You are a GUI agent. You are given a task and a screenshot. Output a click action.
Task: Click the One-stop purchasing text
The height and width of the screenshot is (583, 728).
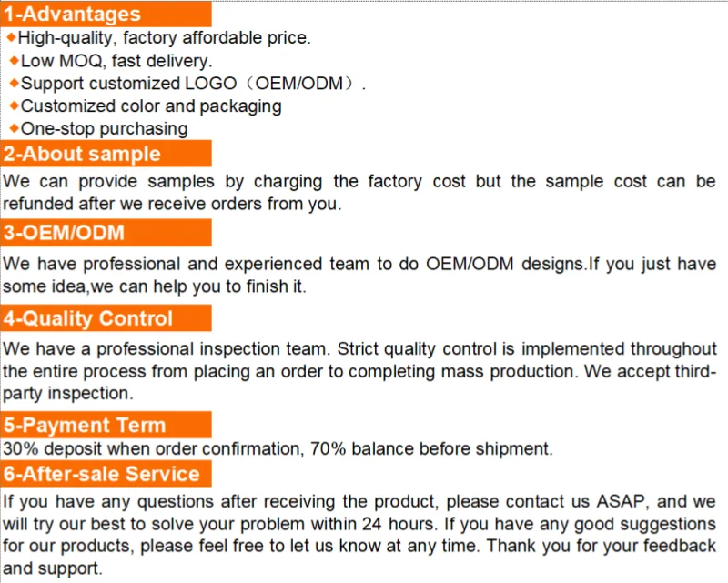104,129
